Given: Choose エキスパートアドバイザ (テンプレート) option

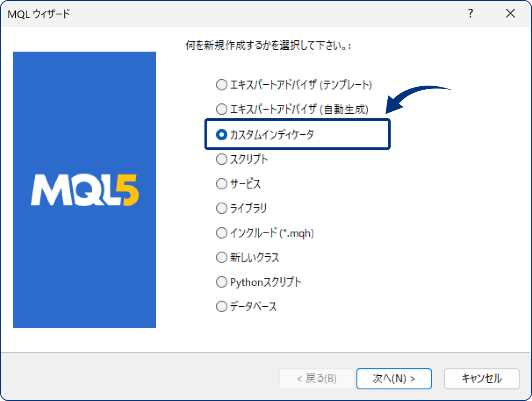Looking at the screenshot, I should 222,85.
